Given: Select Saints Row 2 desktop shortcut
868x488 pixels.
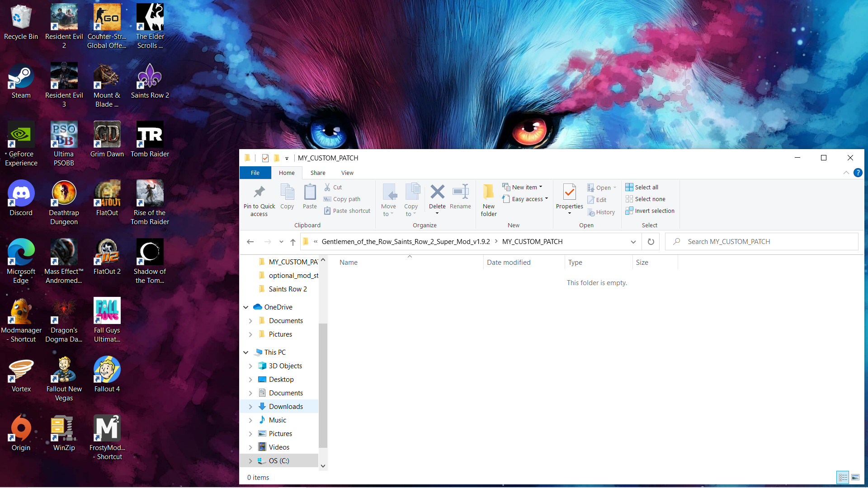Looking at the screenshot, I should point(150,81).
